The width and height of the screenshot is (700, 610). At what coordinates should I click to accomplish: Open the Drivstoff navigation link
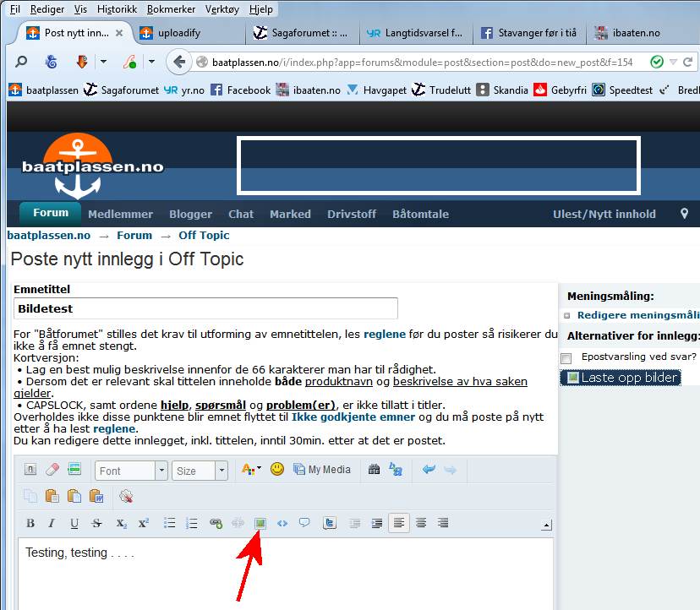(352, 215)
